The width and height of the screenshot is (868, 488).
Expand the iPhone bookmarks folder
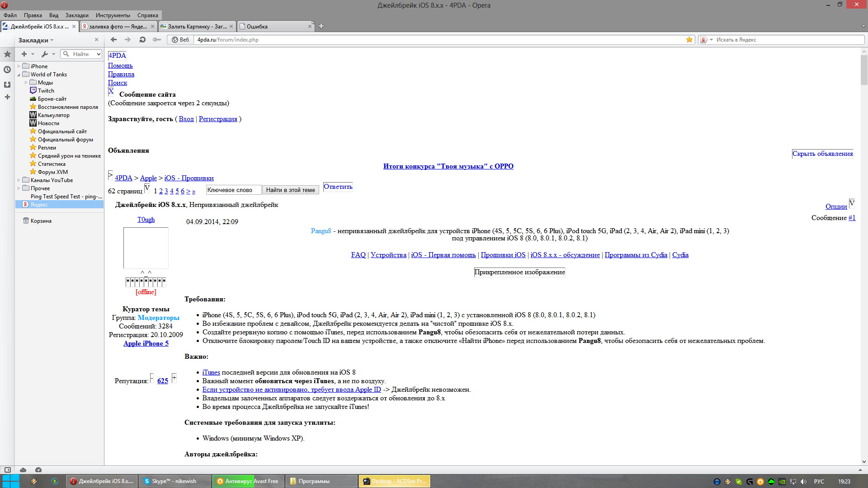tap(19, 66)
